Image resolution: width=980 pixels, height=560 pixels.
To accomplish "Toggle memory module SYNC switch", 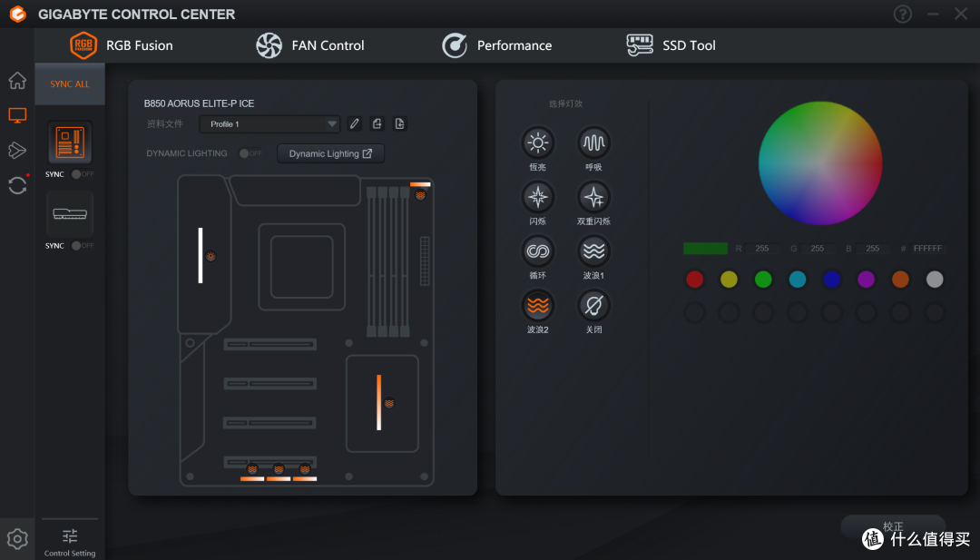I will point(82,246).
